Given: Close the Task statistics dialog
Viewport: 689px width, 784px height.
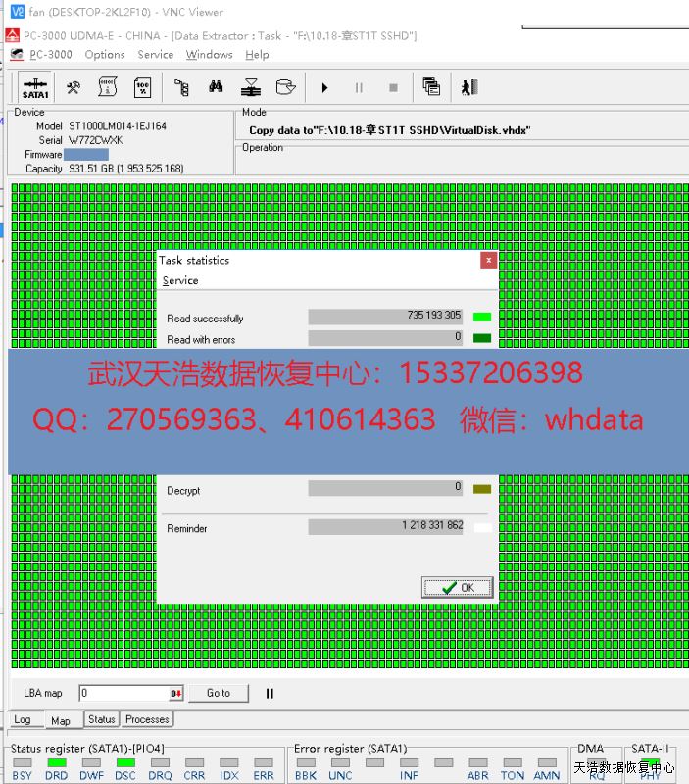Looking at the screenshot, I should 488,261.
